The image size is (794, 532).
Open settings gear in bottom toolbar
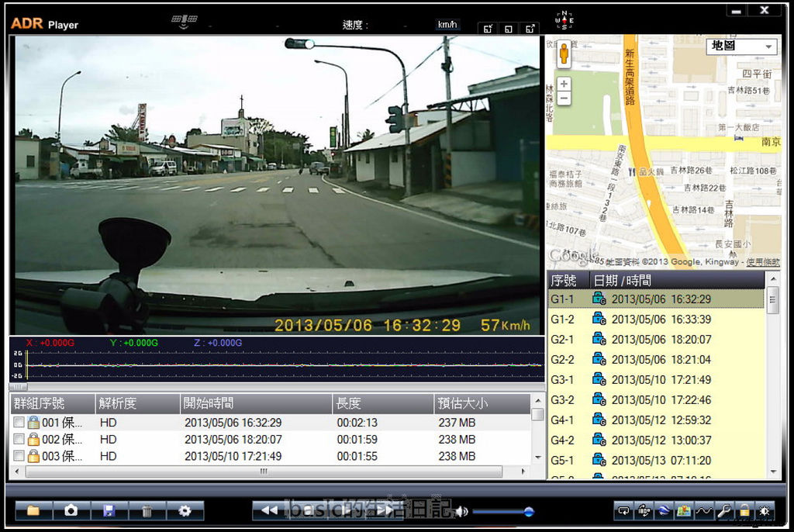pos(185,510)
